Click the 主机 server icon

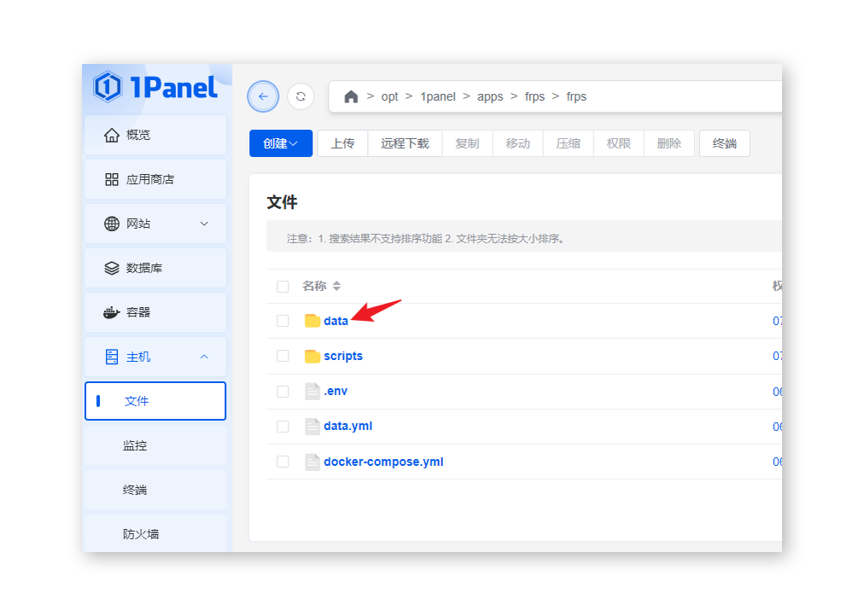pyautogui.click(x=112, y=357)
